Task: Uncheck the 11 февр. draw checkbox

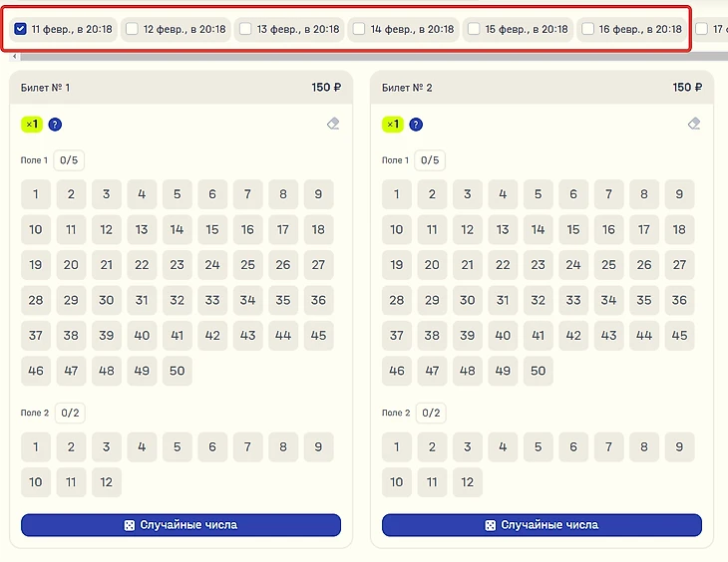Action: pos(20,29)
